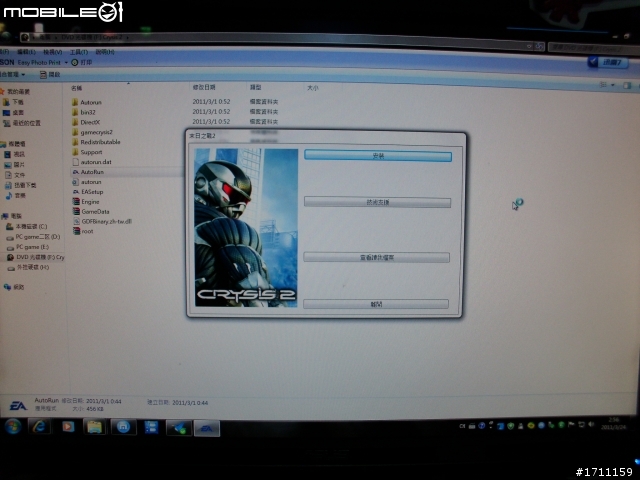Sort by 類型 (Type) column header

[256, 87]
